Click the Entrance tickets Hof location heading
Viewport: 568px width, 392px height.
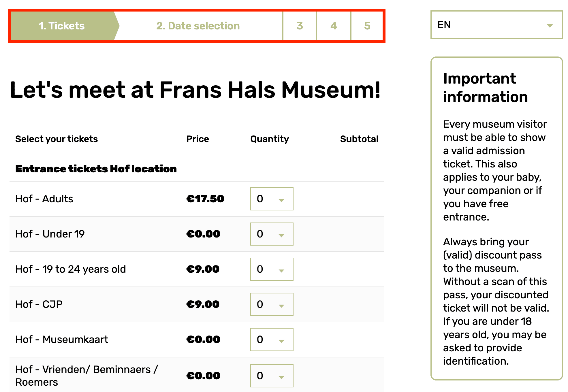pyautogui.click(x=96, y=169)
